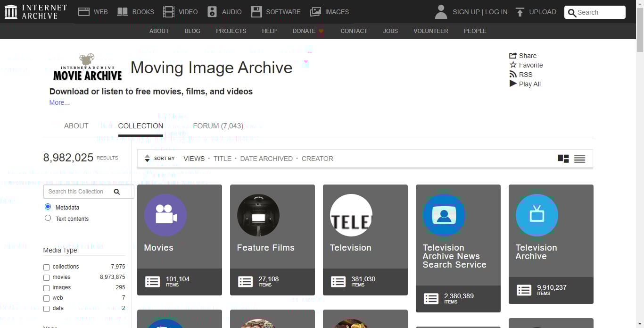Open the Collection tab

pyautogui.click(x=140, y=126)
